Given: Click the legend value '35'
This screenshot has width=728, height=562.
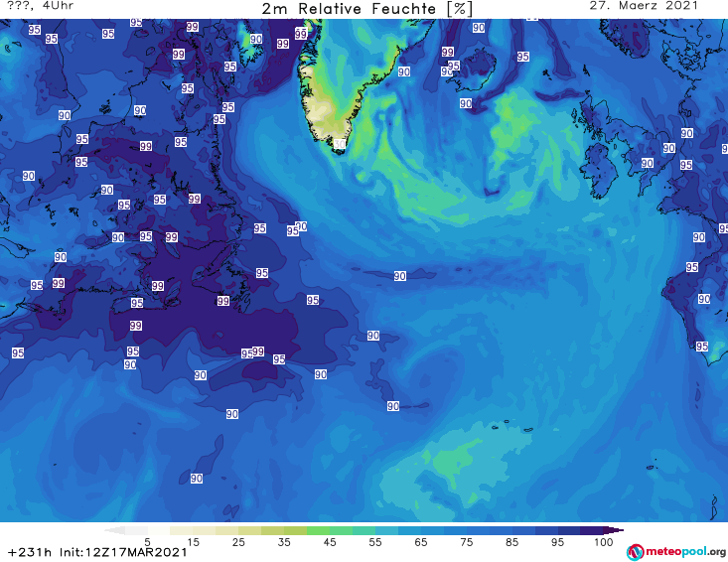Looking at the screenshot, I should pyautogui.click(x=284, y=542).
